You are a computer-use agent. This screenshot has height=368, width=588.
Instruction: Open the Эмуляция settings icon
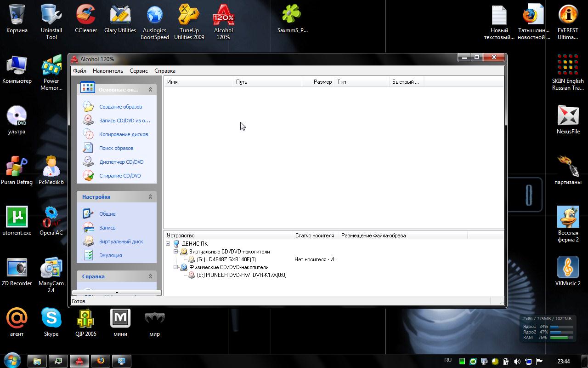point(88,255)
